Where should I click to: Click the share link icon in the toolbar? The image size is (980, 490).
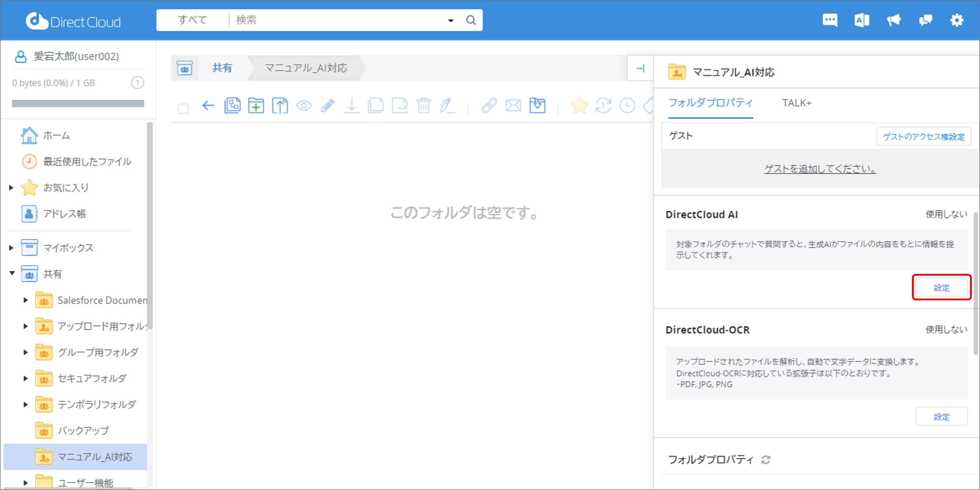(490, 105)
